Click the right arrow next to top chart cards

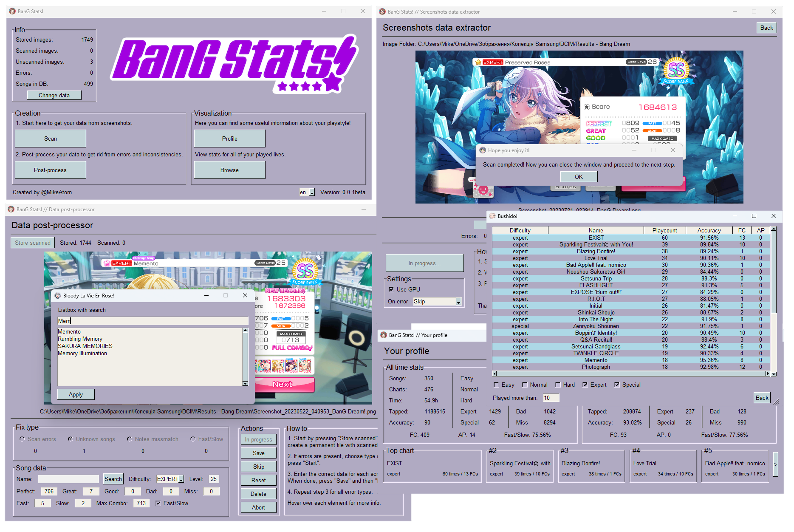coord(775,464)
